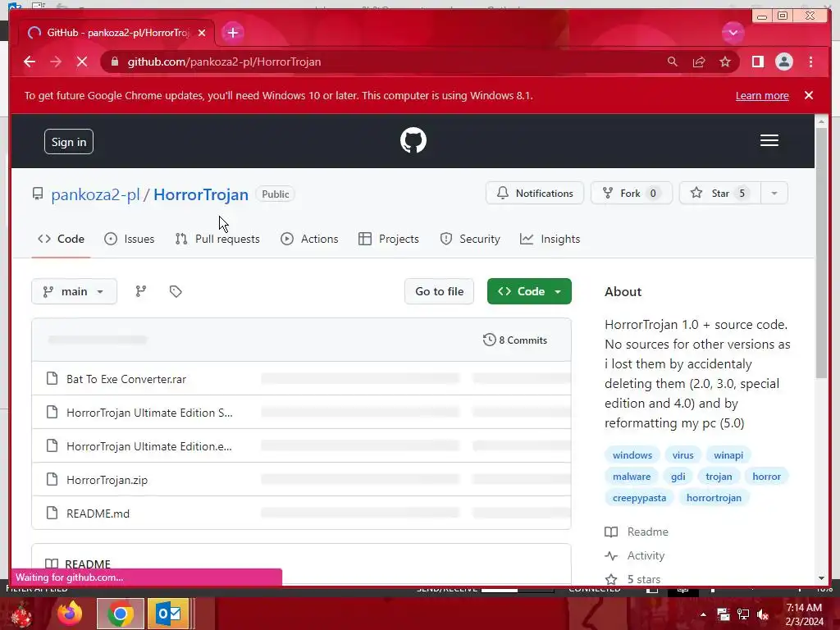Click the horrortrojan topic tag
The width and height of the screenshot is (840, 630).
tap(714, 498)
